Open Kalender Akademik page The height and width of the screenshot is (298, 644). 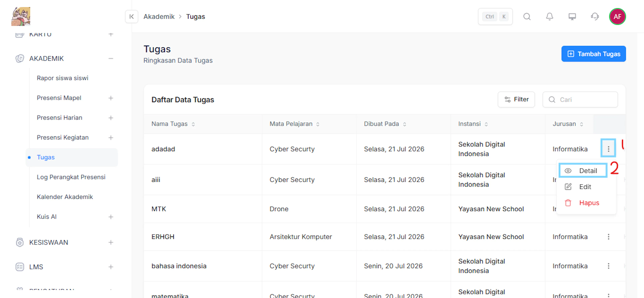click(65, 197)
